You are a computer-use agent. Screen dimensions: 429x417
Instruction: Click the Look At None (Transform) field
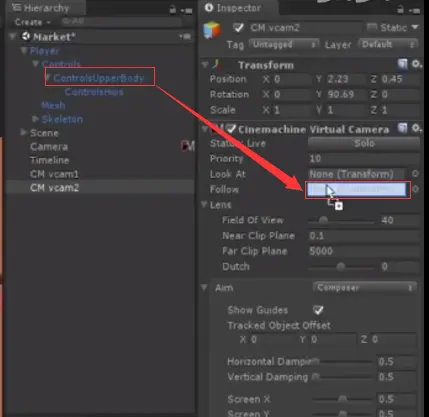point(357,174)
